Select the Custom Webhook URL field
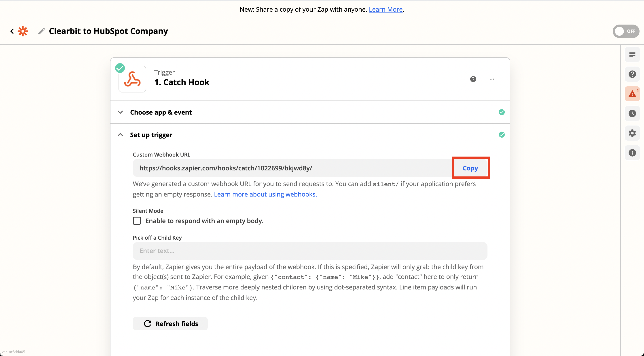Screen dimensions: 644x356 [x=292, y=168]
